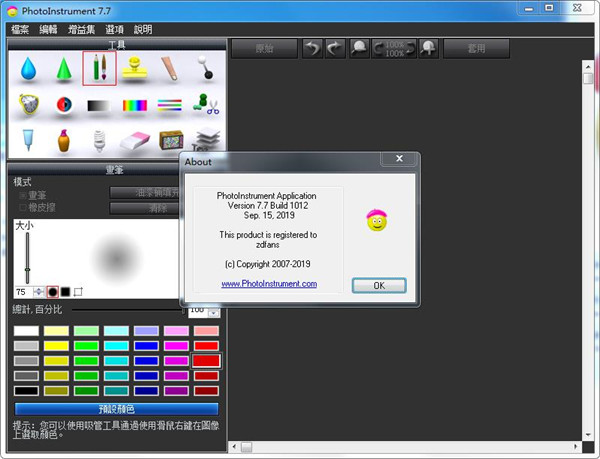Image resolution: width=600 pixels, height=459 pixels.
Task: Select the black-to-white gradient tool
Action: 99,106
